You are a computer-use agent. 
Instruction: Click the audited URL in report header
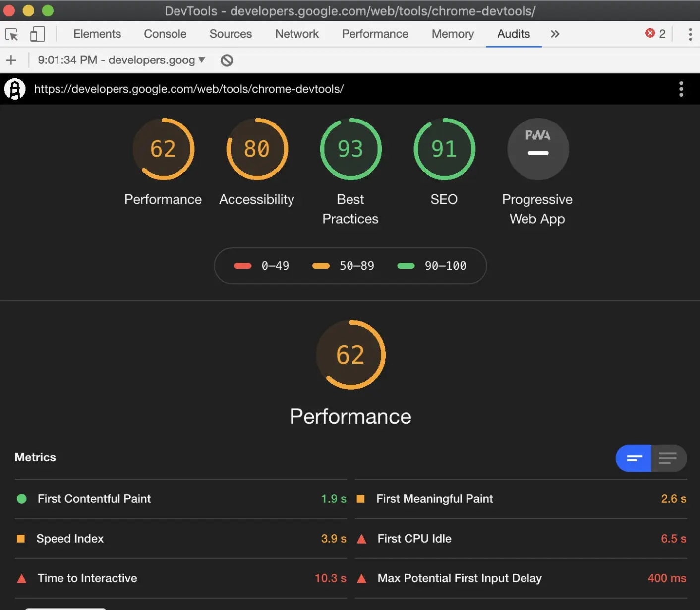click(189, 89)
